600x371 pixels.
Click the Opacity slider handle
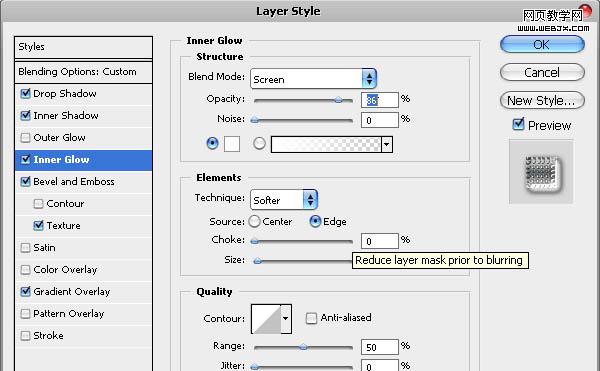click(x=338, y=100)
